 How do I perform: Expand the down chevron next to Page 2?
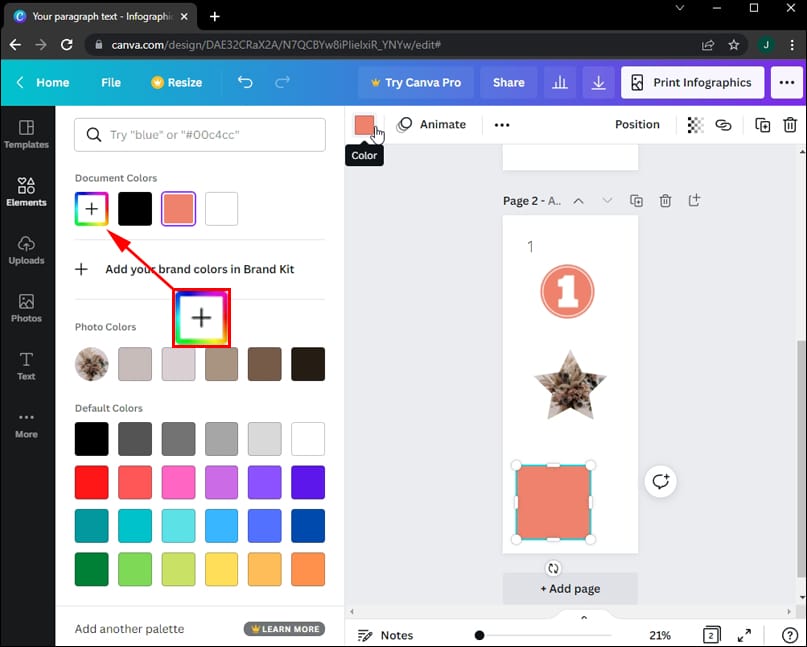[x=607, y=200]
